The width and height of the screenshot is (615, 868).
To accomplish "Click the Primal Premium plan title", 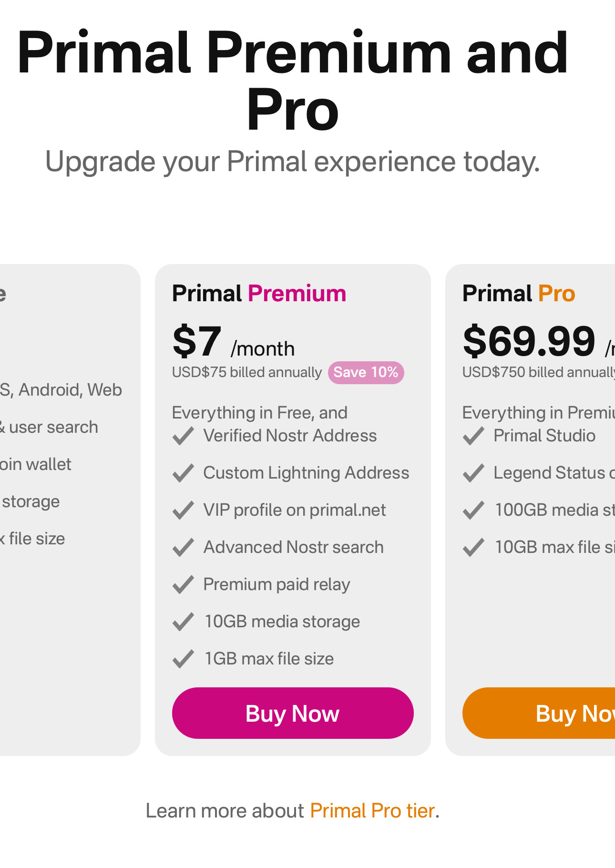I will [x=259, y=294].
